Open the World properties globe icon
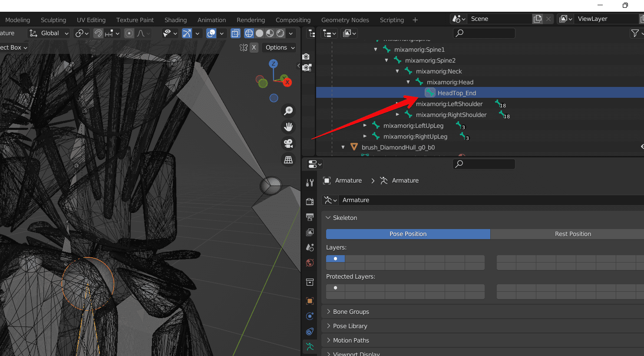This screenshot has width=644, height=356. [x=310, y=263]
